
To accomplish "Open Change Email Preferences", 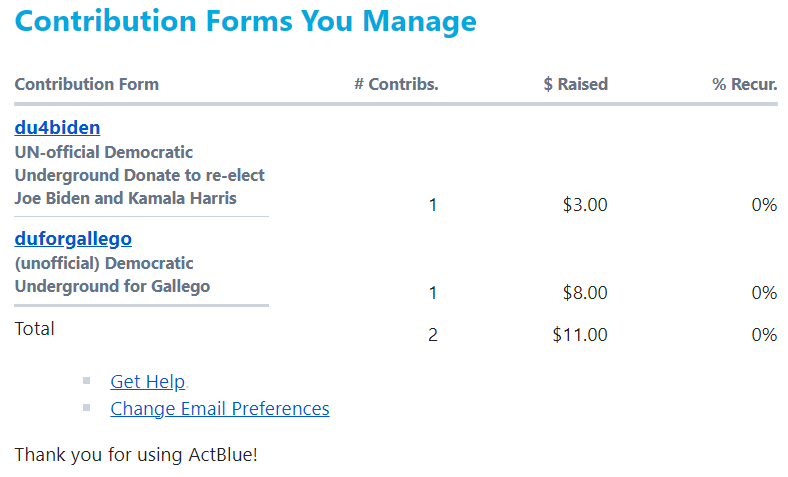I will click(x=219, y=409).
